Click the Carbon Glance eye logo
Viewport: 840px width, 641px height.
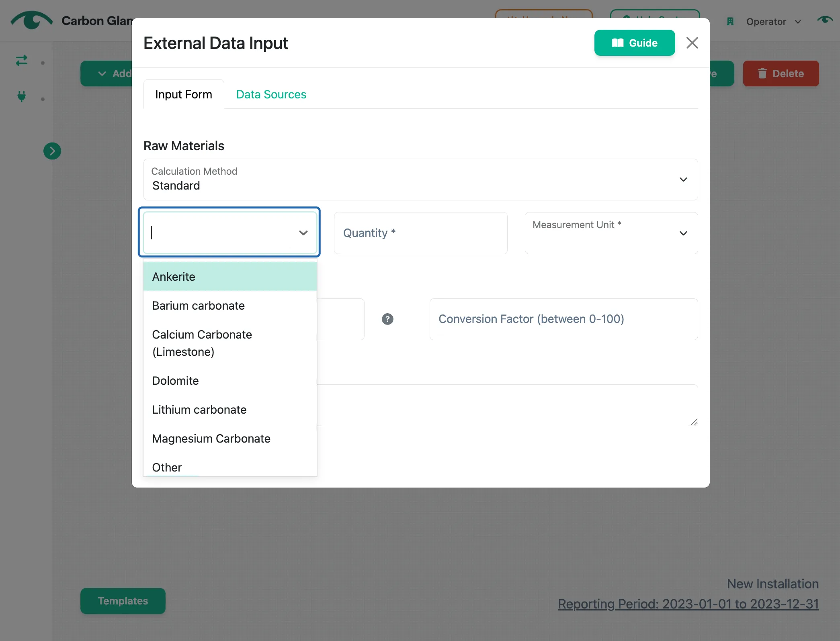tap(32, 20)
